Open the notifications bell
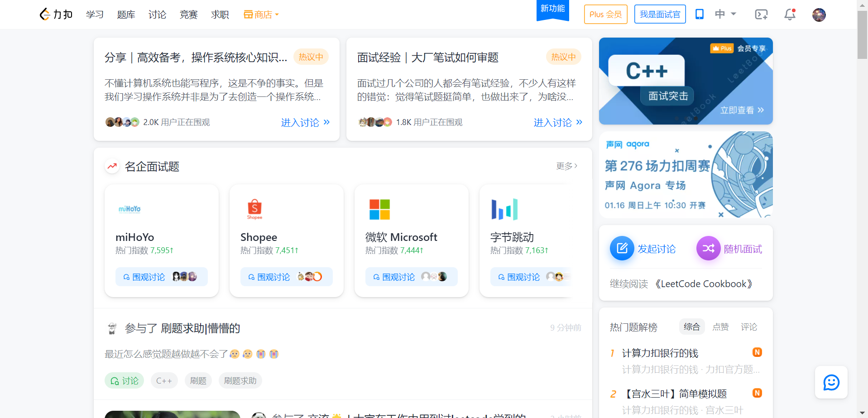Image resolution: width=868 pixels, height=418 pixels. click(x=790, y=14)
